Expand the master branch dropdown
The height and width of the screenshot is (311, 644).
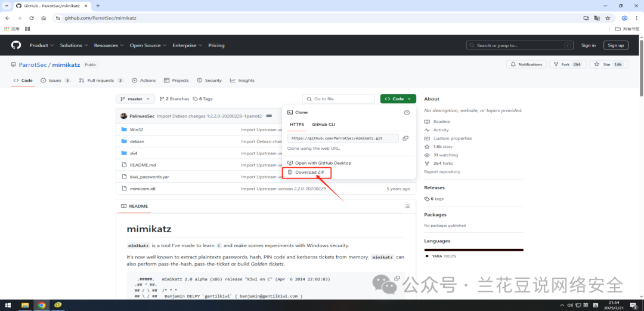135,99
